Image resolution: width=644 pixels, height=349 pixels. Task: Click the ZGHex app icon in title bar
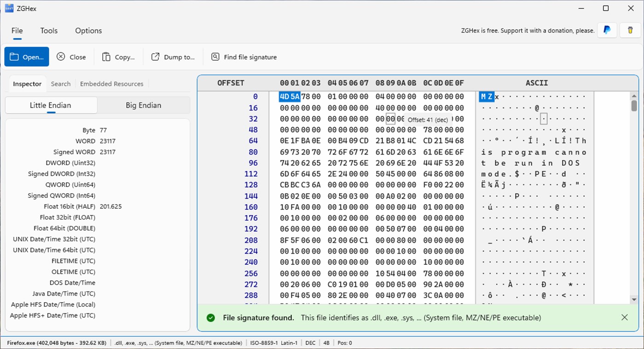pyautogui.click(x=9, y=8)
